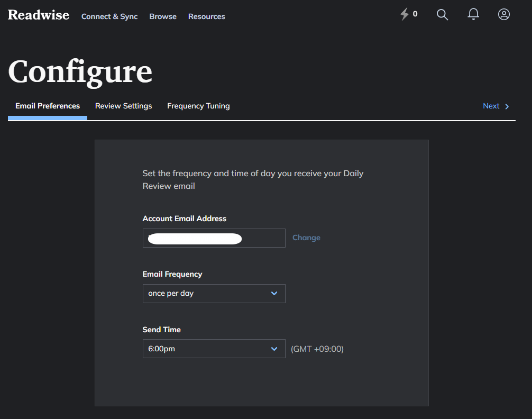532x419 pixels.
Task: Click the Daily Review email description text
Action: [253, 180]
